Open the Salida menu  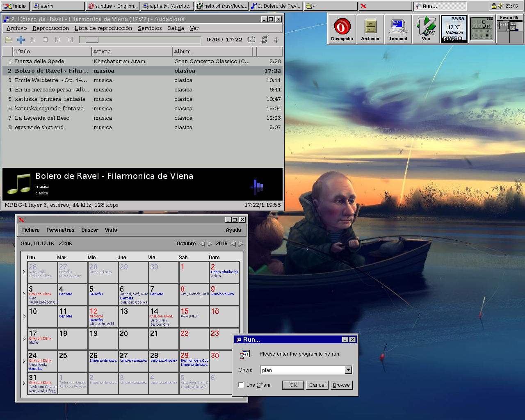coord(176,28)
